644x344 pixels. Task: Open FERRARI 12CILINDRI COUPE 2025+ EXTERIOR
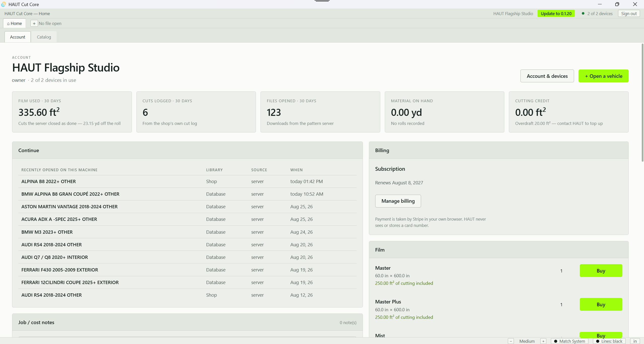coord(187,283)
